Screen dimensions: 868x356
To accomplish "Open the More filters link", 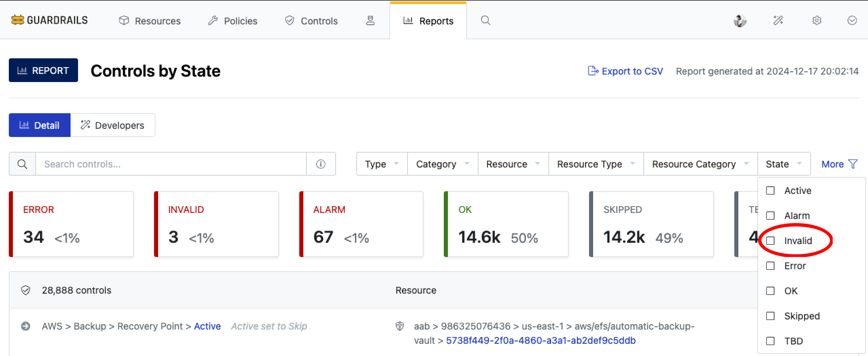I will [x=839, y=164].
